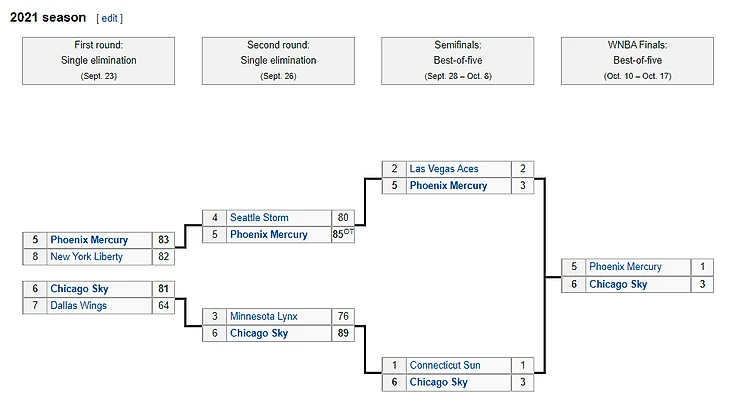Click Phoenix Mercury with the number 1 score
730x404 pixels.
(x=625, y=267)
